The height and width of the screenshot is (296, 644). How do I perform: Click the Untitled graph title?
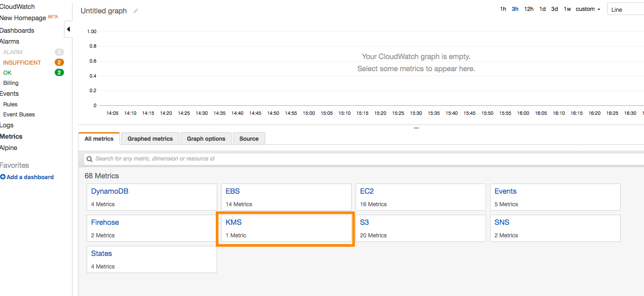(104, 11)
